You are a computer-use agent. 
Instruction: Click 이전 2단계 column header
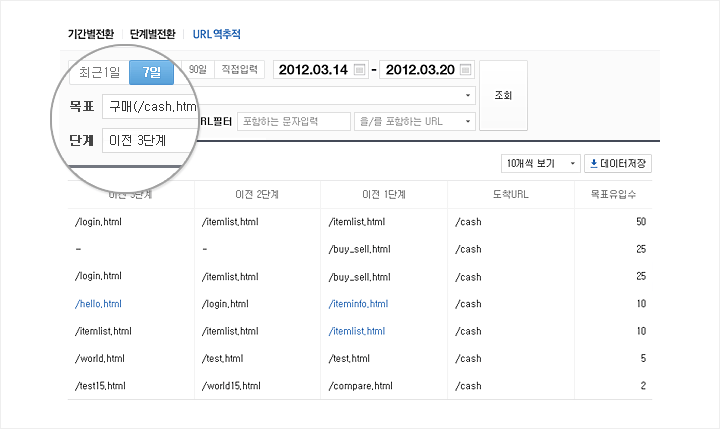[x=257, y=194]
